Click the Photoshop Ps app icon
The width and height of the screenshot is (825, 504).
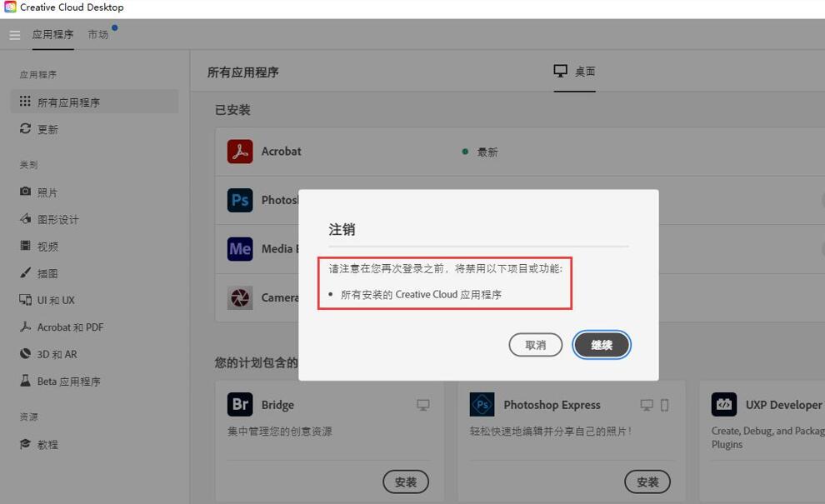tap(240, 201)
